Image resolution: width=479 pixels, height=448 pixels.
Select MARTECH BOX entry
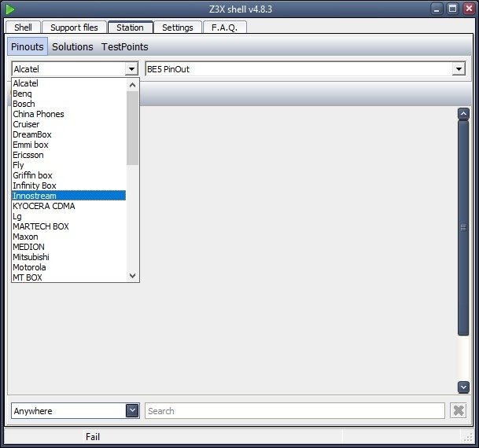(x=68, y=226)
